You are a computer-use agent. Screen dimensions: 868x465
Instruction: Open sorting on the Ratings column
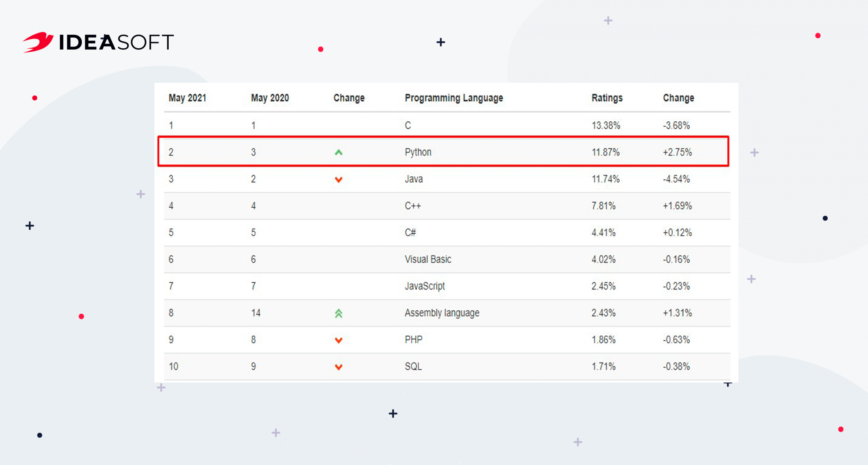click(x=607, y=97)
